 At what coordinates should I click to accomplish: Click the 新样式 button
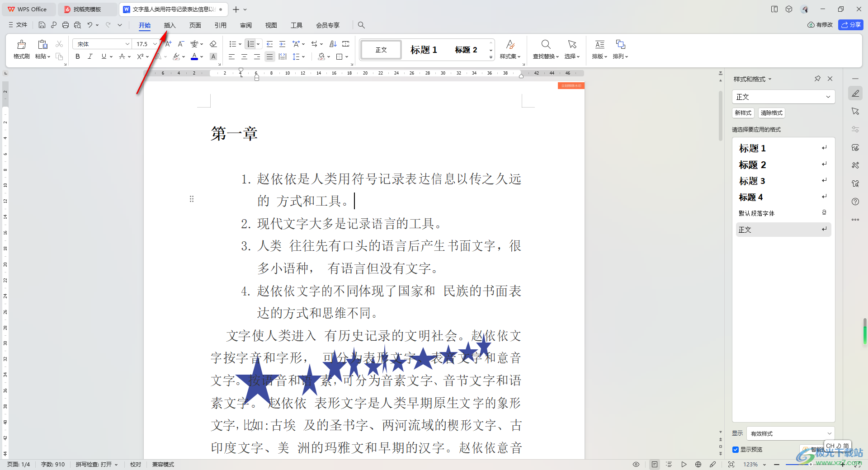(x=743, y=113)
